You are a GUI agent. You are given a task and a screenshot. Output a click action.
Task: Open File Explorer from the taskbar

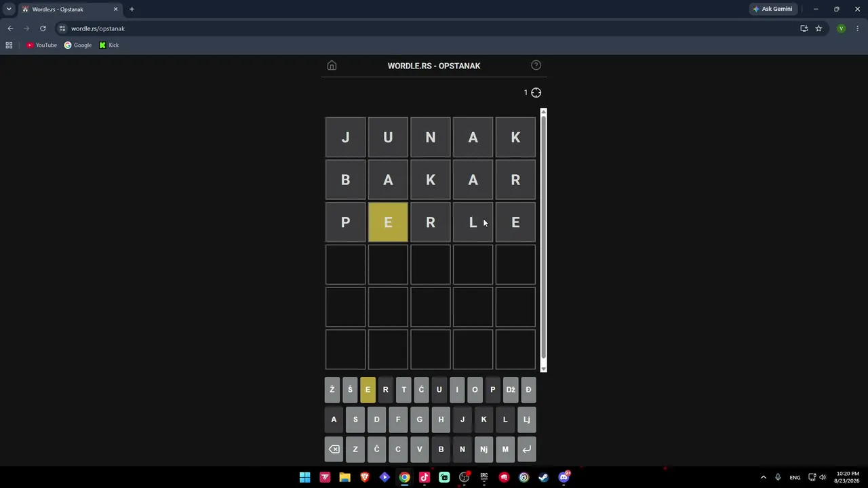coord(344,477)
